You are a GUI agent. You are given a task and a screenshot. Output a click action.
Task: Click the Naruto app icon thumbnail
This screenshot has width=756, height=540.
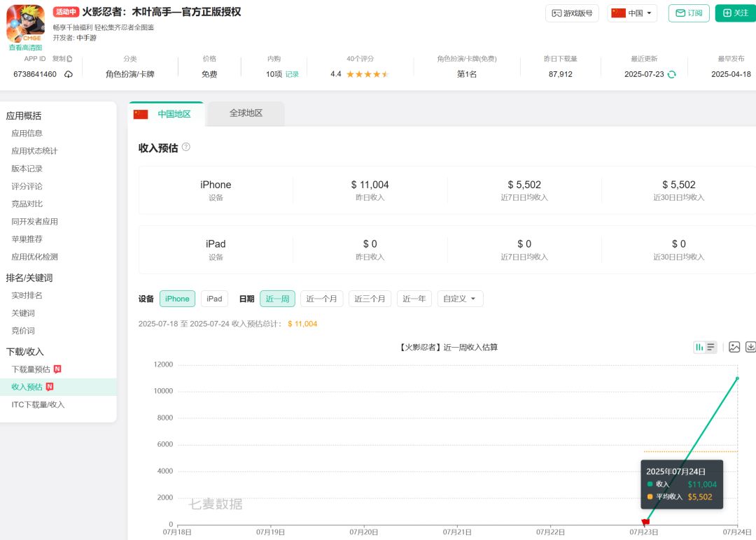coord(25,23)
